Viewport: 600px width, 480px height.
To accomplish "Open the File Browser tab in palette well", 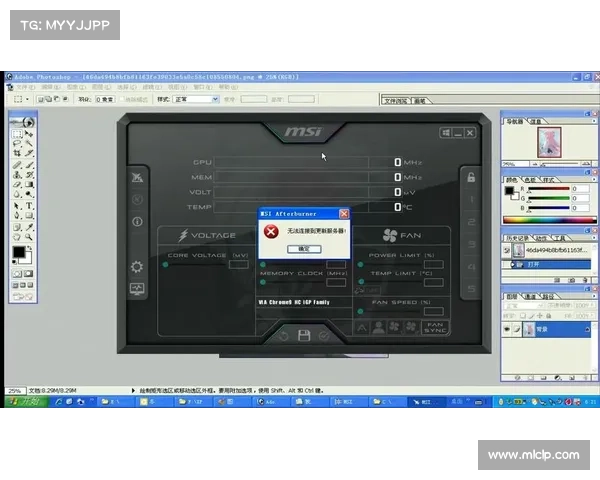I will [396, 101].
